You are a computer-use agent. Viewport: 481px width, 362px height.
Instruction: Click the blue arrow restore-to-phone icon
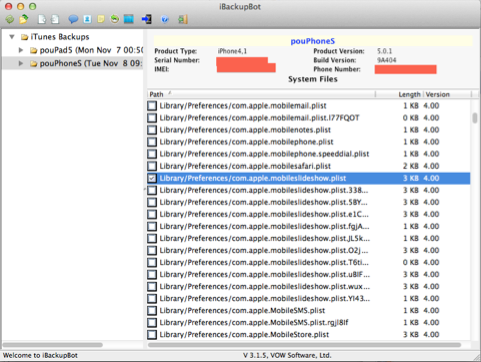click(x=146, y=19)
